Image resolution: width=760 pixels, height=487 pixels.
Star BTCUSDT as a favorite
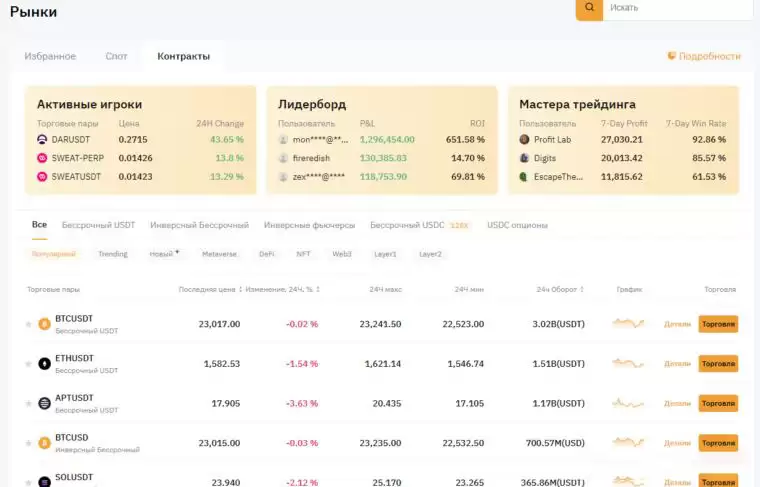click(x=28, y=324)
